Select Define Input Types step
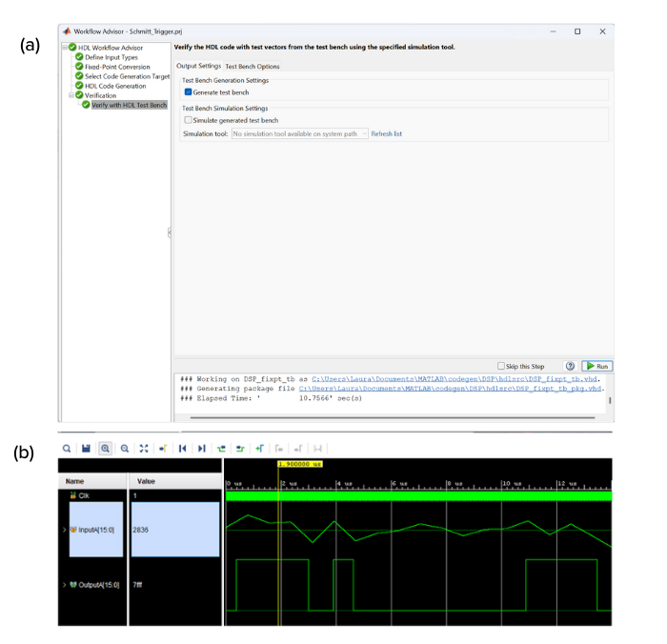This screenshot has width=667, height=644. click(111, 57)
